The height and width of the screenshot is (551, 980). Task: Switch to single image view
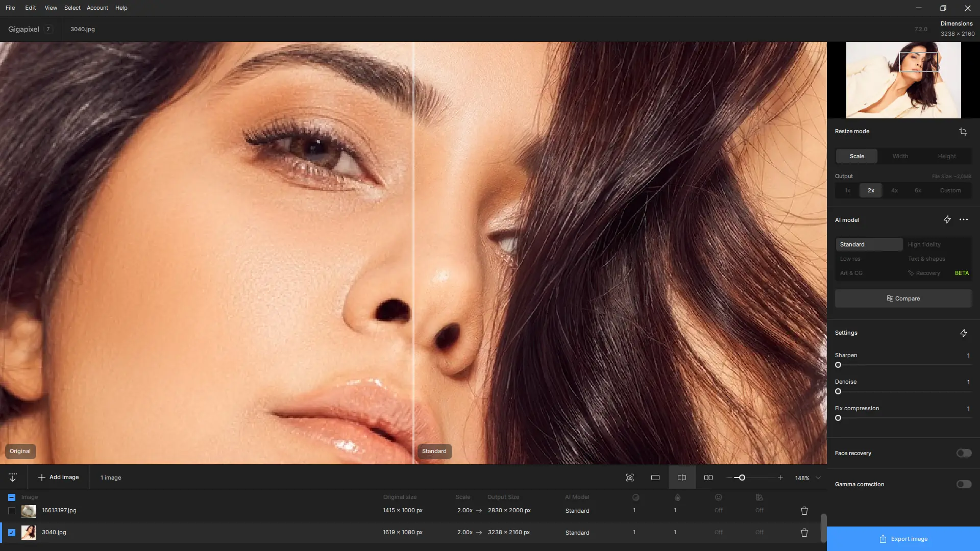[655, 478]
